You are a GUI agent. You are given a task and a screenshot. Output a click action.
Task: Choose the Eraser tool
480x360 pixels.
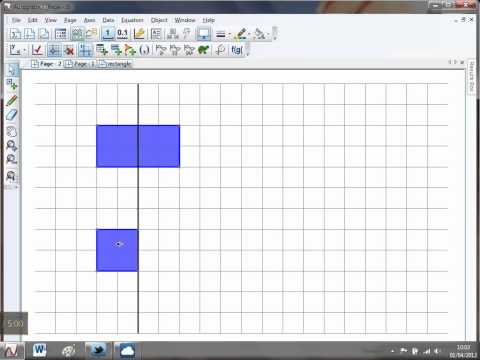pos(12,115)
